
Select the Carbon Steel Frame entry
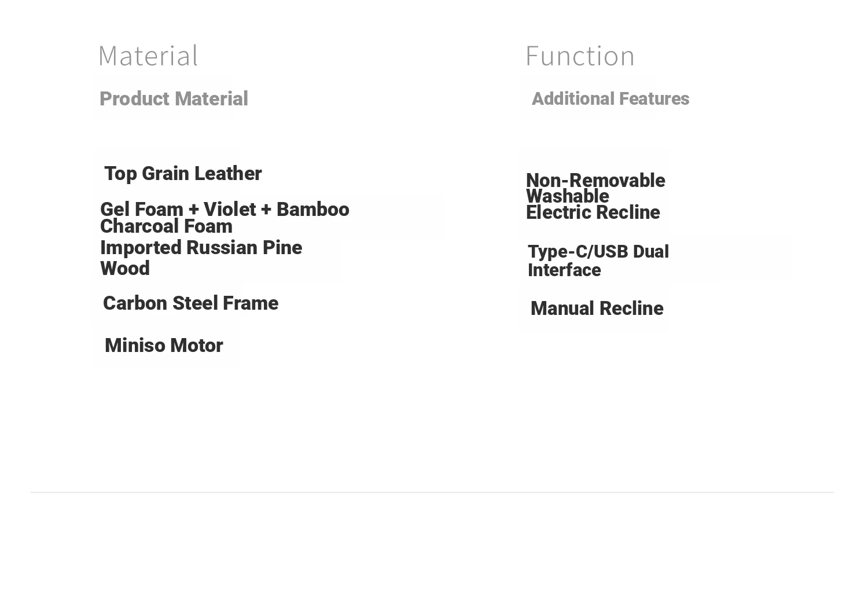click(190, 303)
